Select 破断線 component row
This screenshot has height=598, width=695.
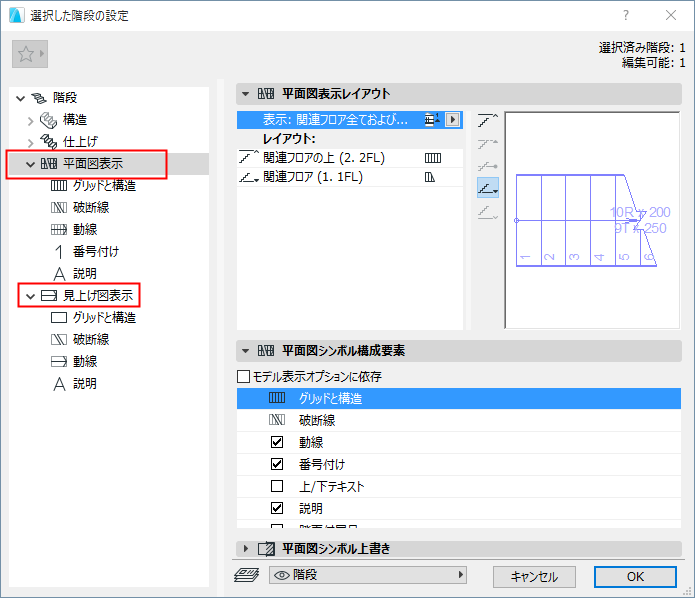(459, 420)
